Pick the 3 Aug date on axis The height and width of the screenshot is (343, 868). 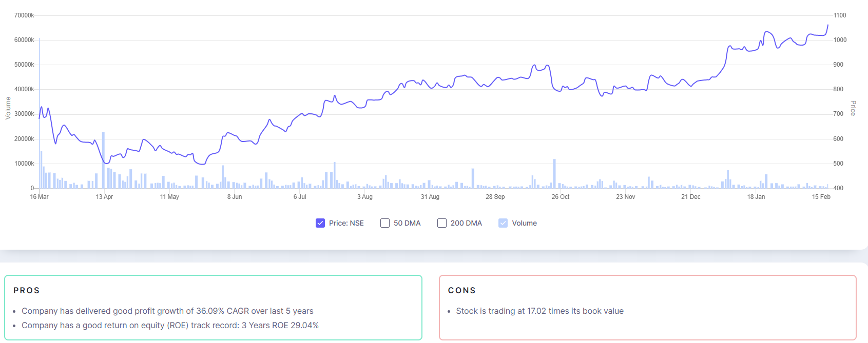(365, 197)
